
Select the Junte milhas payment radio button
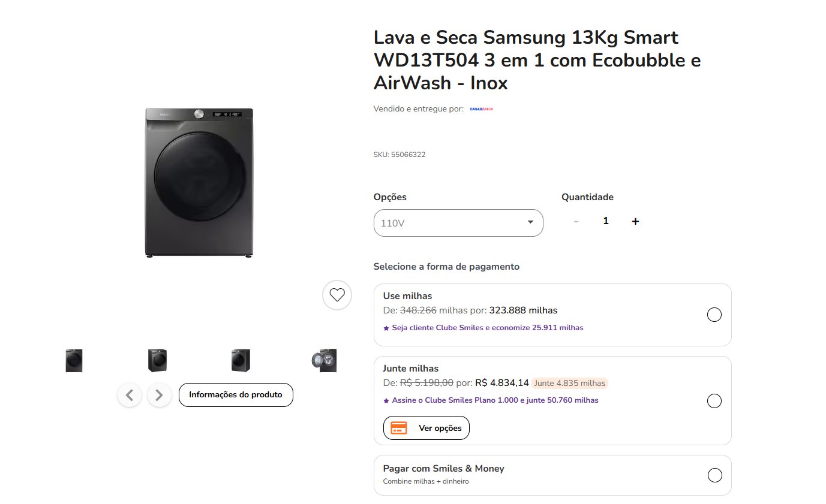714,401
